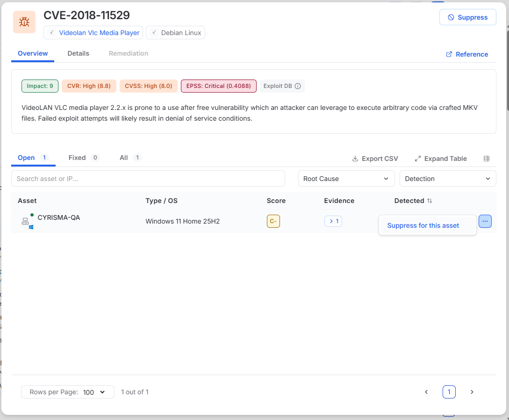
Task: Open the table columns grid icon
Action: coord(486,159)
